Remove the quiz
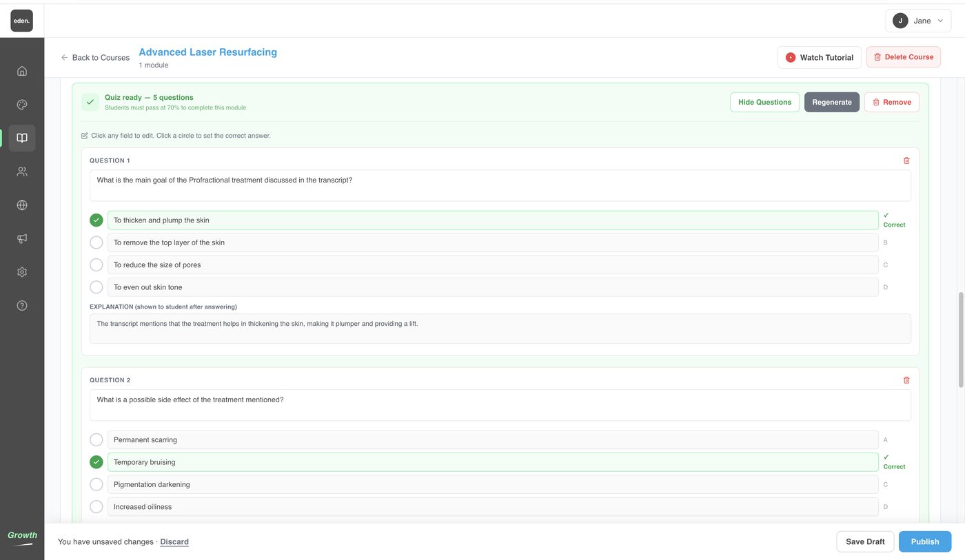Image resolution: width=965 pixels, height=560 pixels. coord(891,102)
